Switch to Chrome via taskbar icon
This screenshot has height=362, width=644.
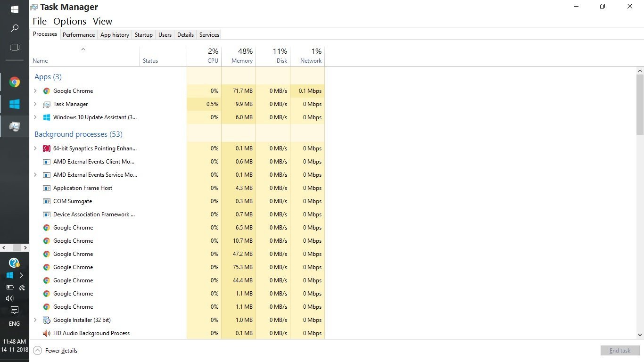(x=15, y=82)
